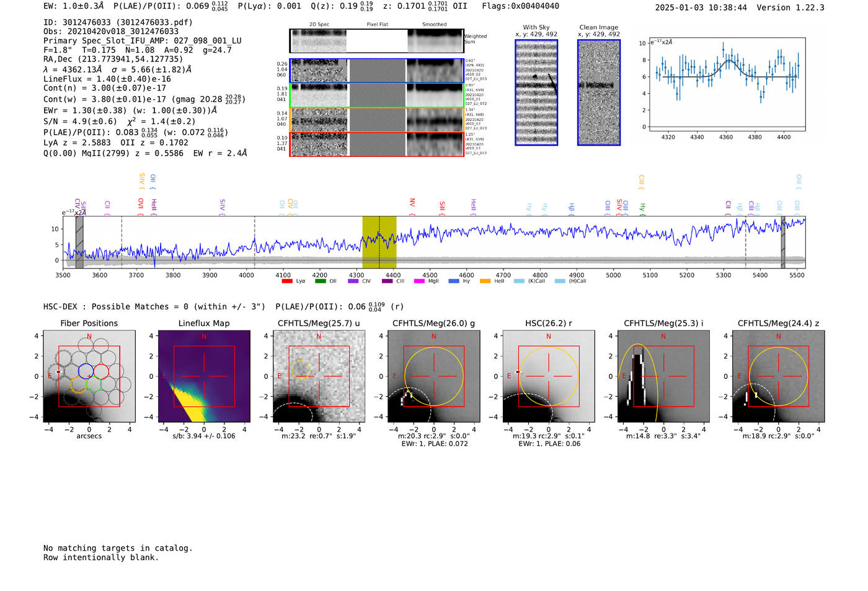Click the blue fiber circle in Fiber Positions

coord(86,371)
